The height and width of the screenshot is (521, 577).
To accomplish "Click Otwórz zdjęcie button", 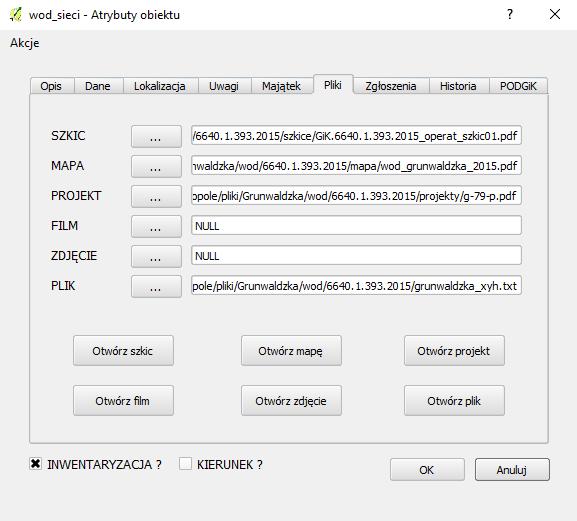I will click(291, 401).
